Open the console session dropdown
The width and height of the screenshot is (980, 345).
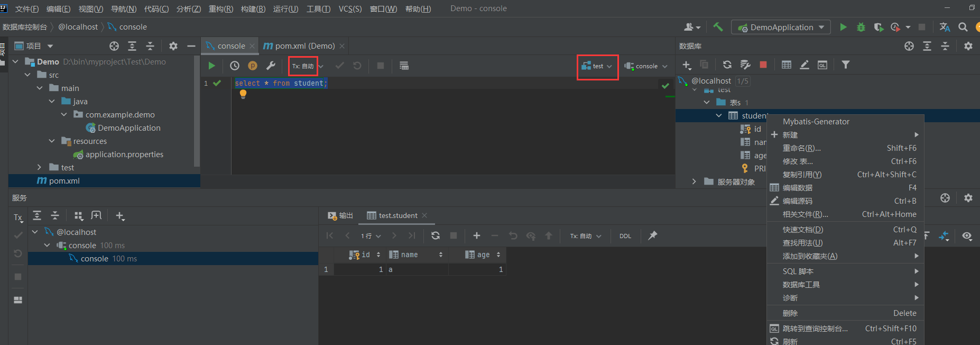click(x=646, y=66)
